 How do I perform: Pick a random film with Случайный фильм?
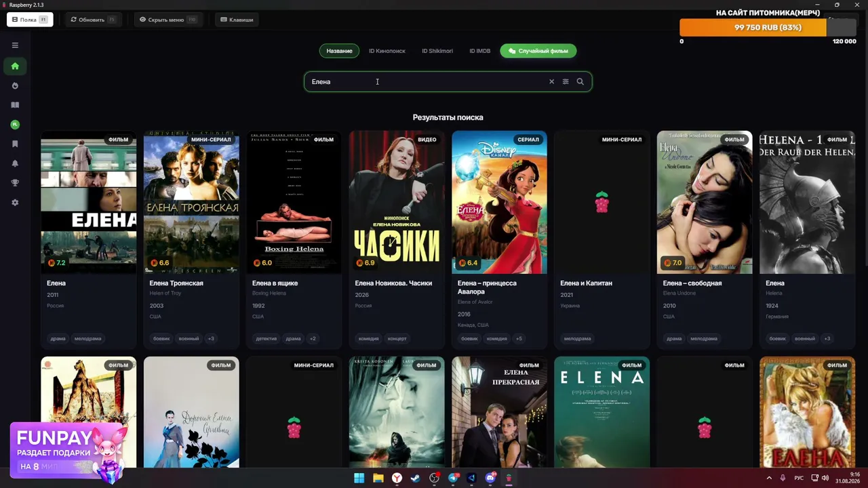[x=538, y=51]
